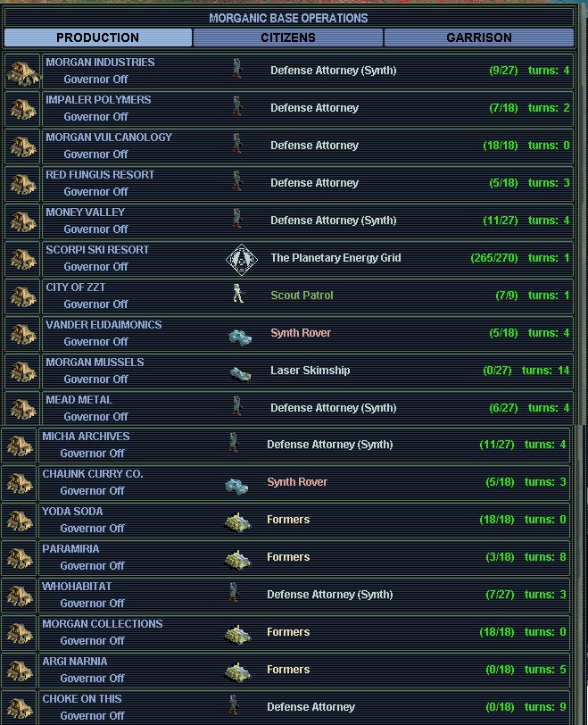Open production choice for Morgan Mussels Laser Skimship
Viewport: 588px width, 725px height.
310,371
